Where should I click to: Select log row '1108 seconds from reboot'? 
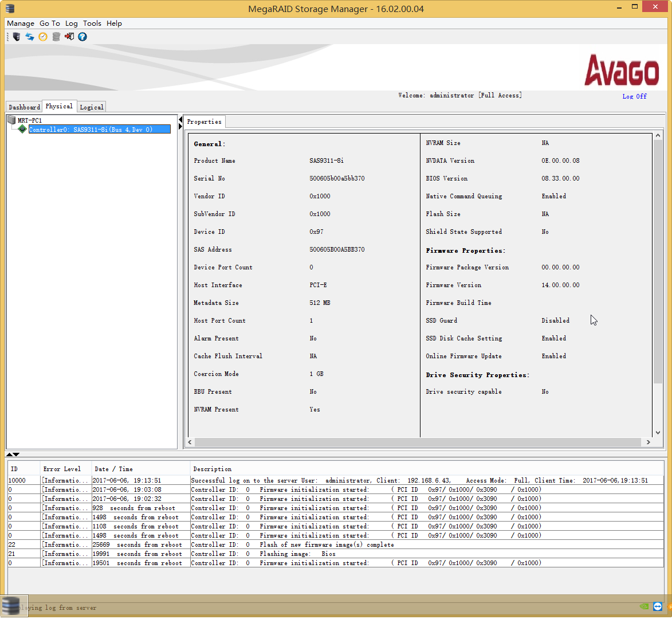click(336, 526)
